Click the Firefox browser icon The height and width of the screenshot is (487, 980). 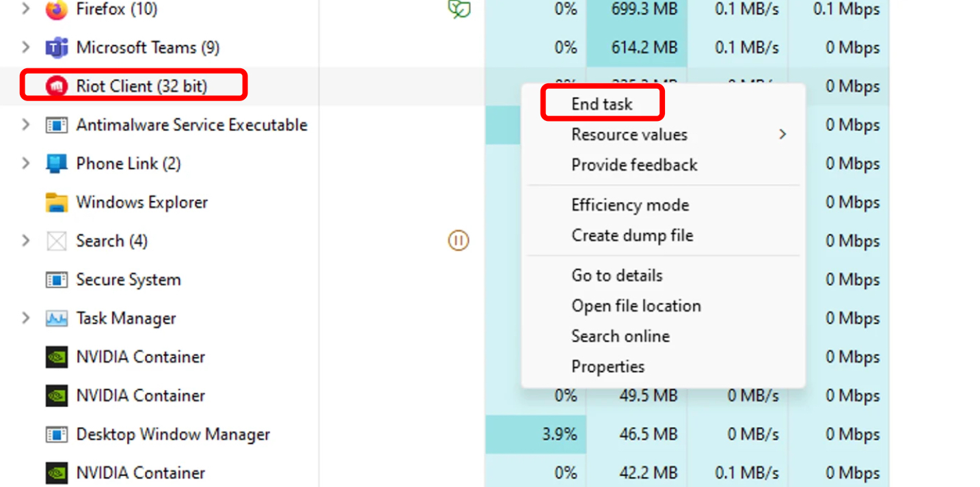pos(57,9)
